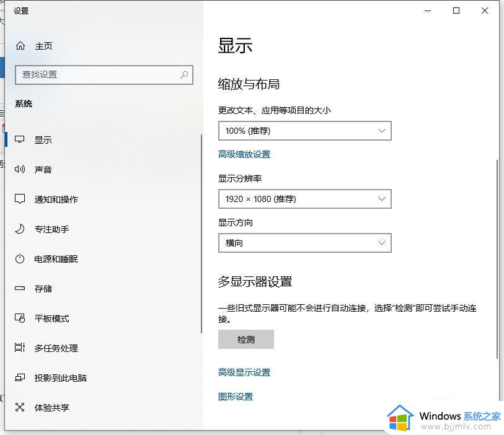Open the 存储 settings label
504x435 pixels.
click(43, 289)
